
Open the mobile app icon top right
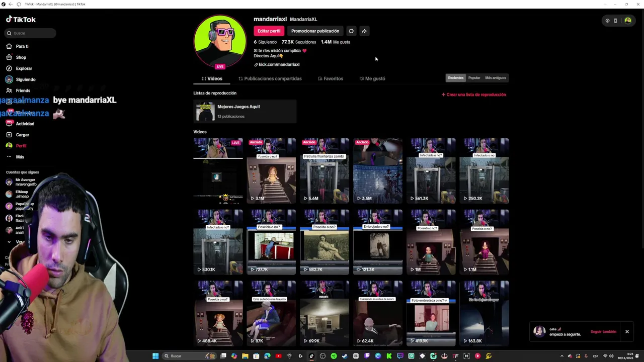point(615,21)
